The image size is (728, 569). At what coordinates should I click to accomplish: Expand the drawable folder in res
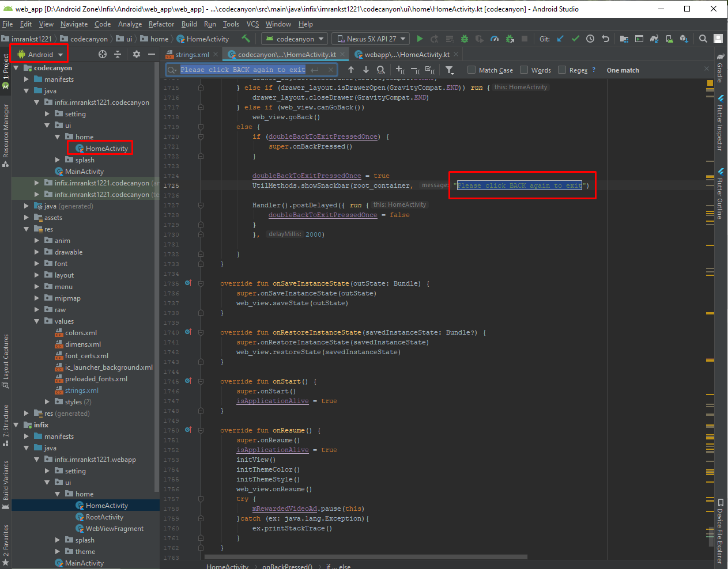click(x=37, y=252)
